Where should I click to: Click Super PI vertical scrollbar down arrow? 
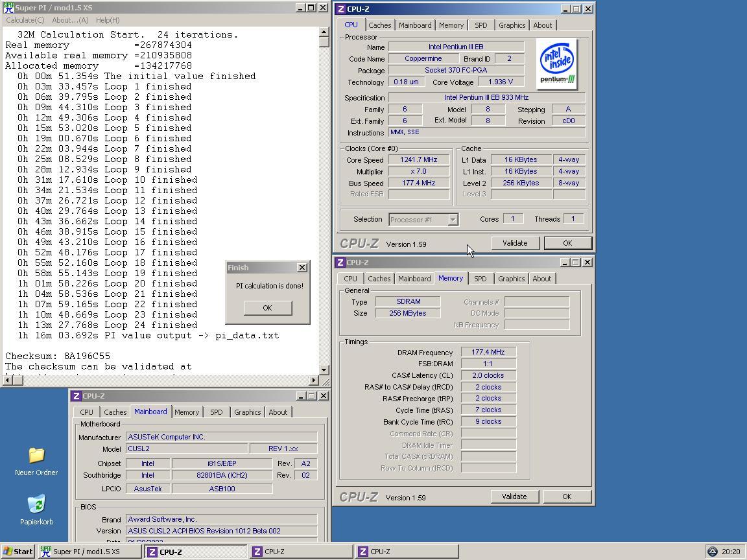(324, 370)
